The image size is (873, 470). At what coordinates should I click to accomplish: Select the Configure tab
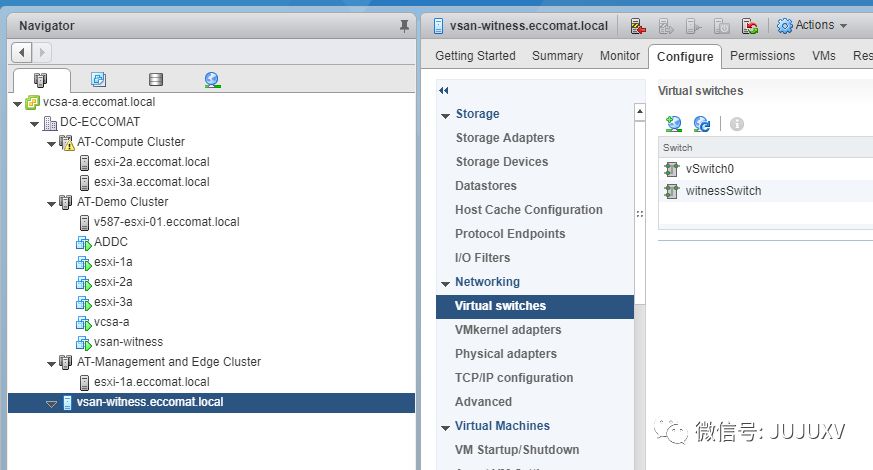pos(685,56)
